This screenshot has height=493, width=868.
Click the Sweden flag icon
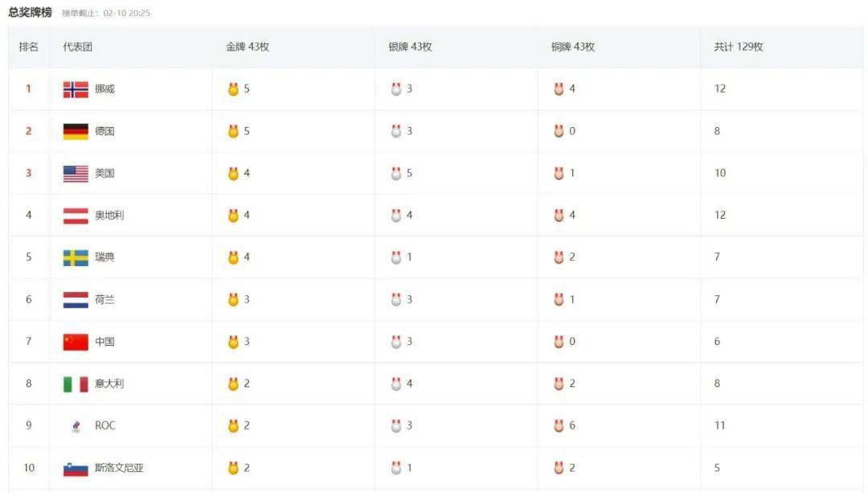(x=76, y=257)
